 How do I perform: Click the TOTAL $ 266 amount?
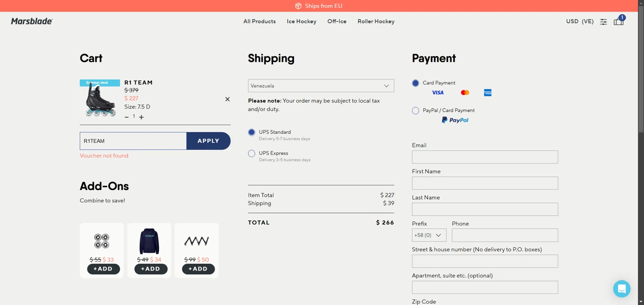coord(385,223)
